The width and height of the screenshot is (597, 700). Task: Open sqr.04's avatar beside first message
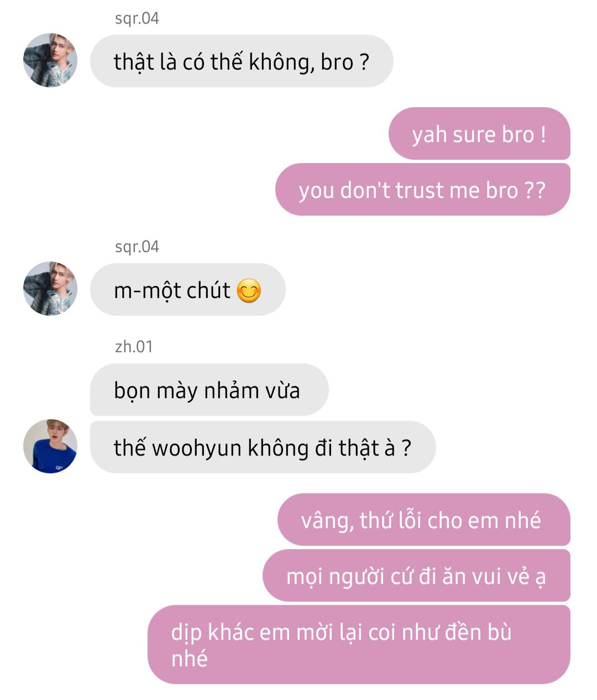50,60
